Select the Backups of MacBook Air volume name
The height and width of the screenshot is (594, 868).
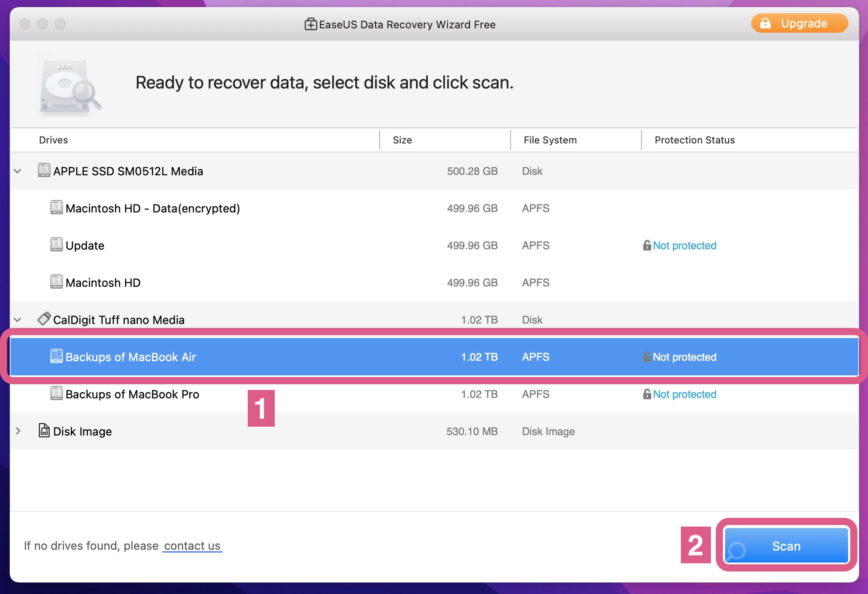[131, 357]
